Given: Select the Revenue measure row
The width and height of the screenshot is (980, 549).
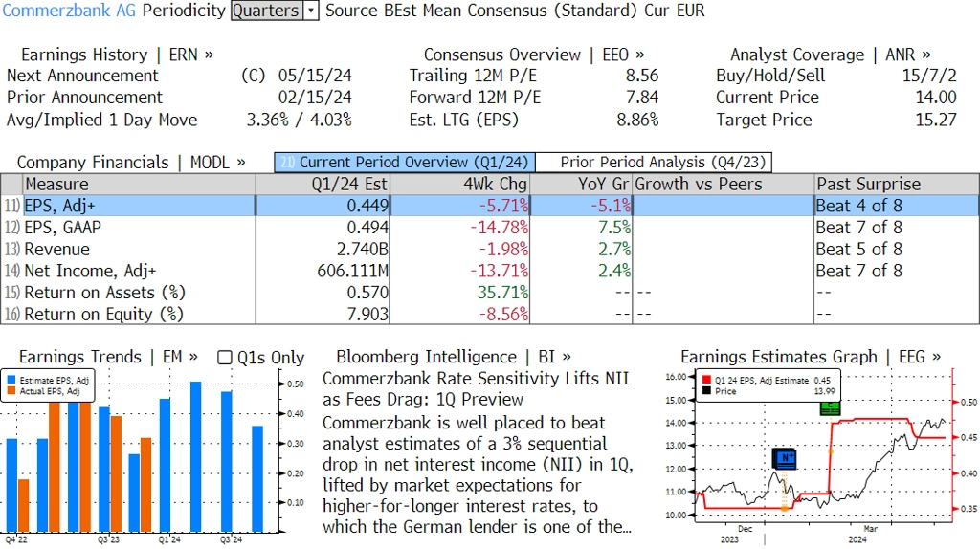Looking at the screenshot, I should click(490, 250).
